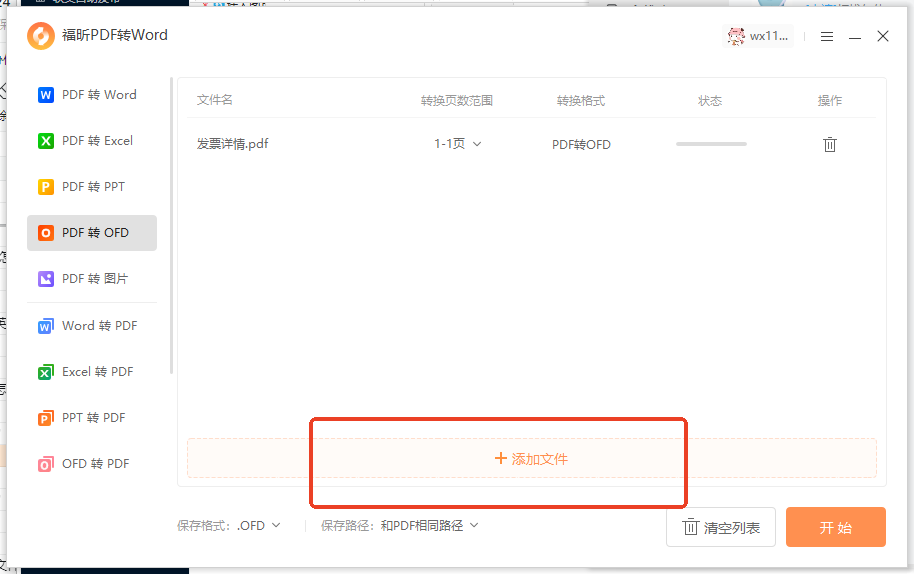Click the 转换格式 column header

coord(581,101)
